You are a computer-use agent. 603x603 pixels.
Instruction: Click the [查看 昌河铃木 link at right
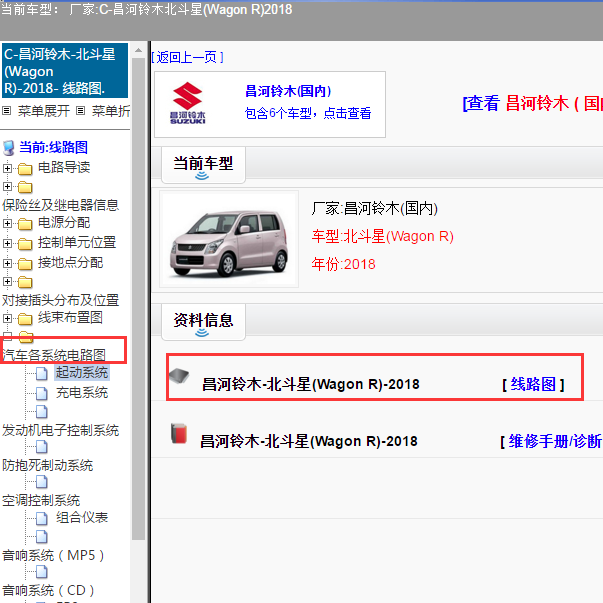pyautogui.click(x=533, y=103)
